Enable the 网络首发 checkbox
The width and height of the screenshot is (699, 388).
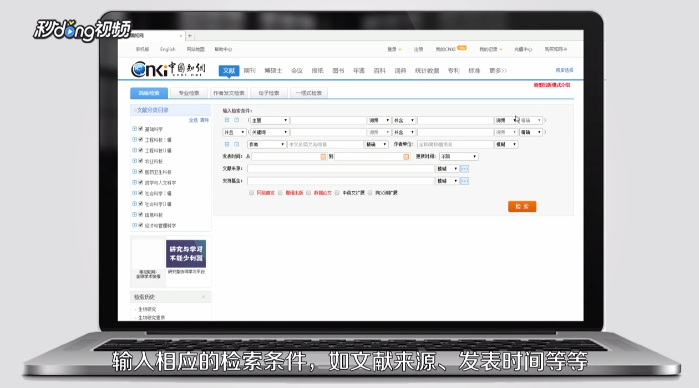point(251,193)
